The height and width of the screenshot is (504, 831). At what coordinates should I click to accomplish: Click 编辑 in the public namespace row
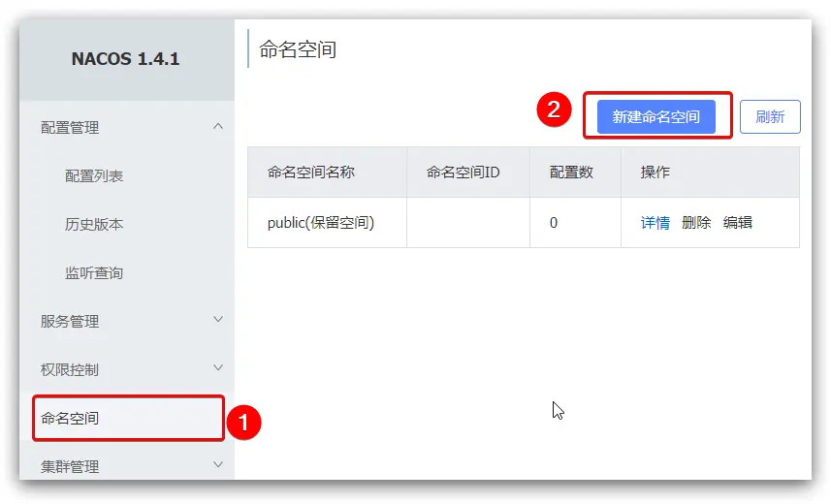coord(738,223)
